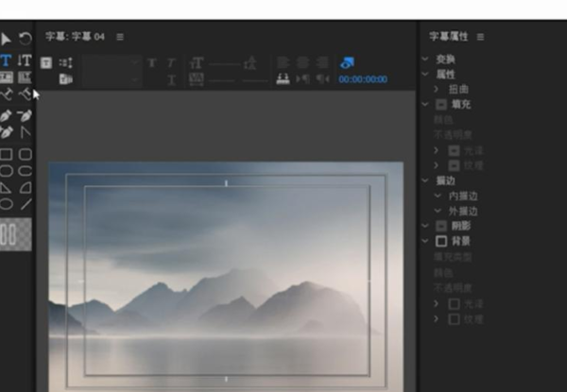Expand the 扭曲 section

[x=436, y=89]
